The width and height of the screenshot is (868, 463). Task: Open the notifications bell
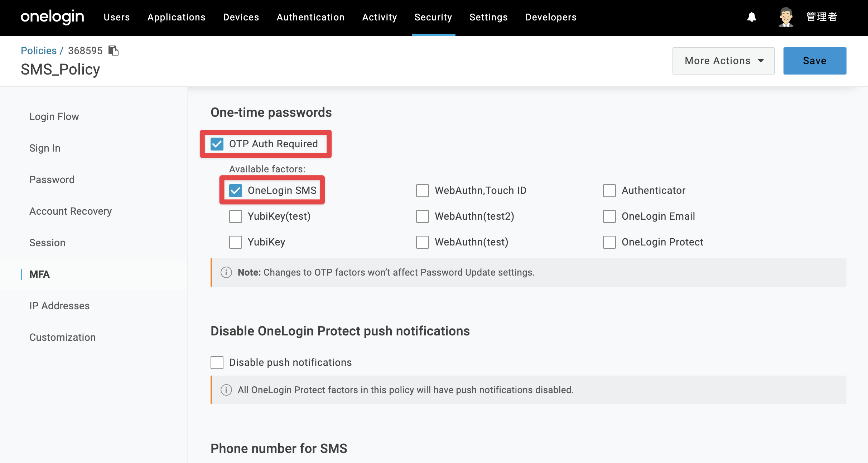pyautogui.click(x=752, y=17)
